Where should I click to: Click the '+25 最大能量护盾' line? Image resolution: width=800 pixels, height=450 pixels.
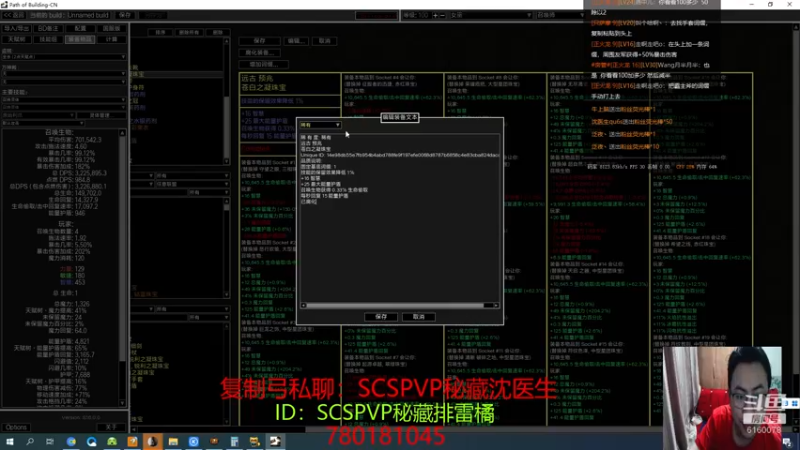321,184
